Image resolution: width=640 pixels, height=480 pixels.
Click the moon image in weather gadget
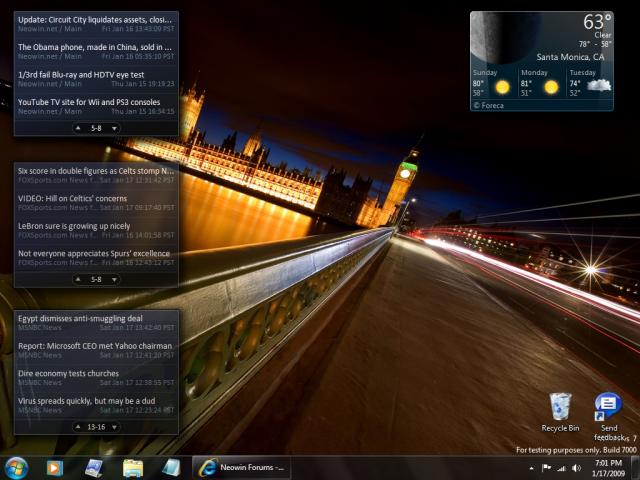[503, 38]
